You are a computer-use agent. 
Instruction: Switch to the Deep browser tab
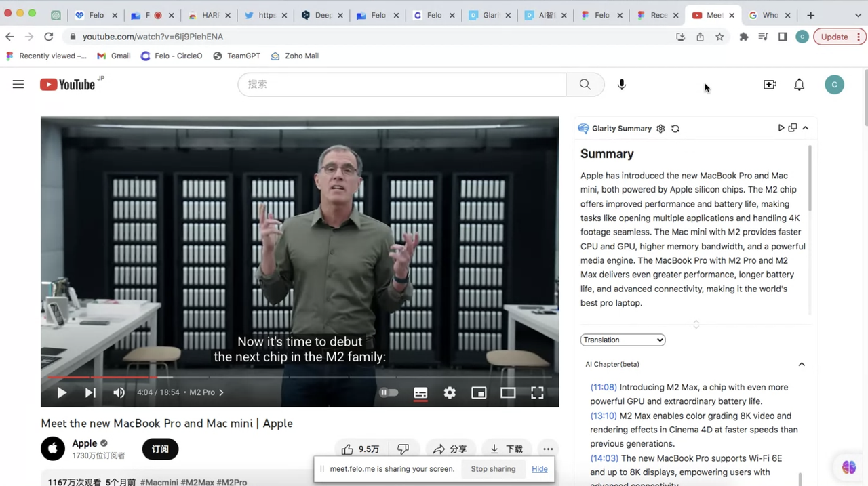322,15
